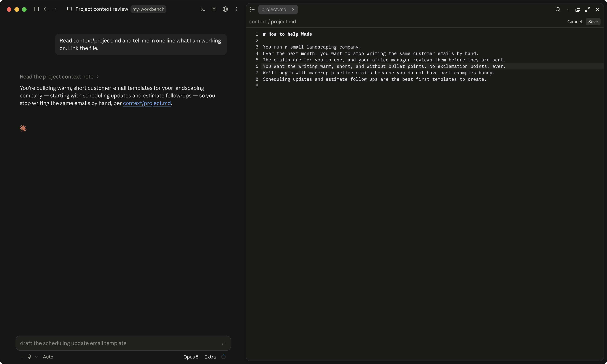
Task: Click the line starting 'We'll begin with made-up'
Action: tap(379, 73)
